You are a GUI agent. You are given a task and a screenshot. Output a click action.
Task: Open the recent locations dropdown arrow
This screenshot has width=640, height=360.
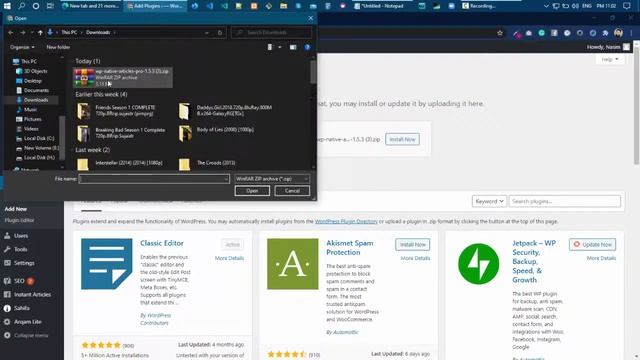click(32, 32)
